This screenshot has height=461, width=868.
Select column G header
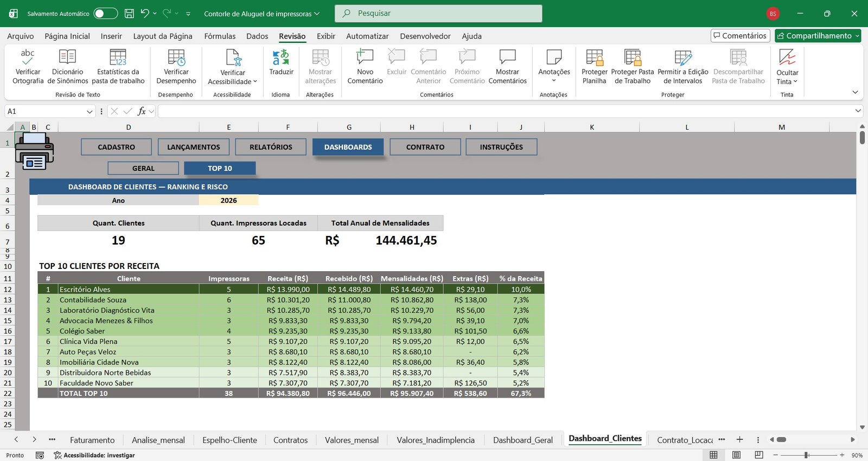tap(349, 127)
